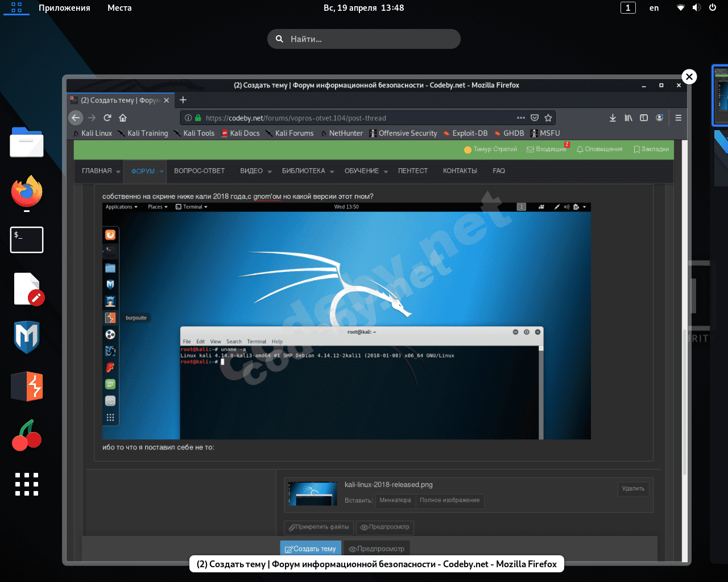Click the Удалить attachment button
The height and width of the screenshot is (582, 728).
[633, 488]
